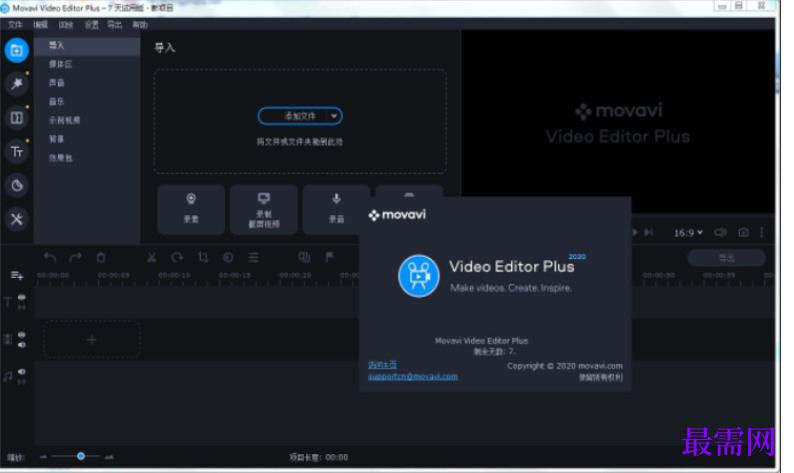Click the Delete trash icon

pyautogui.click(x=101, y=257)
